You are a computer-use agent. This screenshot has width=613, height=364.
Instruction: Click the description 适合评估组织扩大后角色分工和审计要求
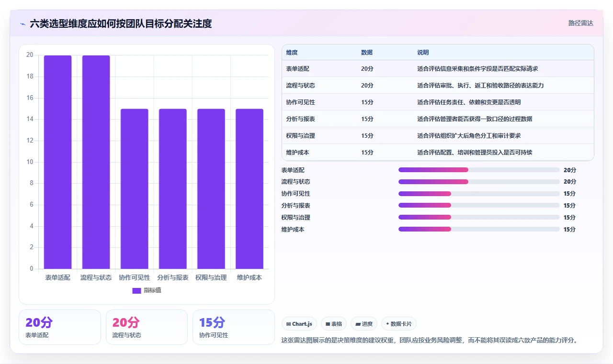(x=469, y=136)
